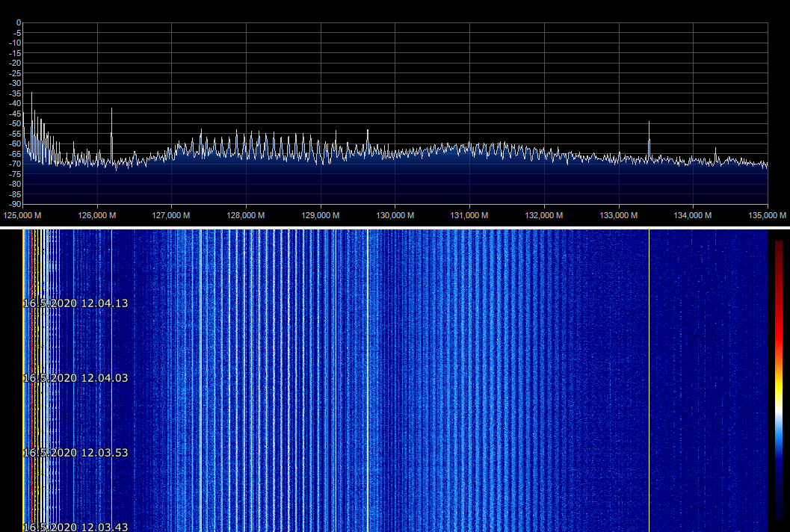Viewport: 790px width, 532px height.
Task: Click the 130,000 M frequency axis label
Action: pyautogui.click(x=395, y=215)
